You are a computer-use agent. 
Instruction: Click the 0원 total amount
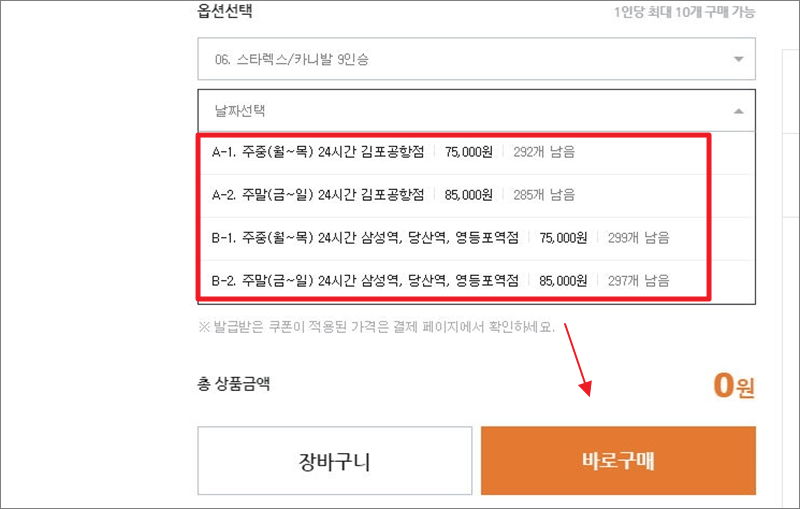(734, 386)
